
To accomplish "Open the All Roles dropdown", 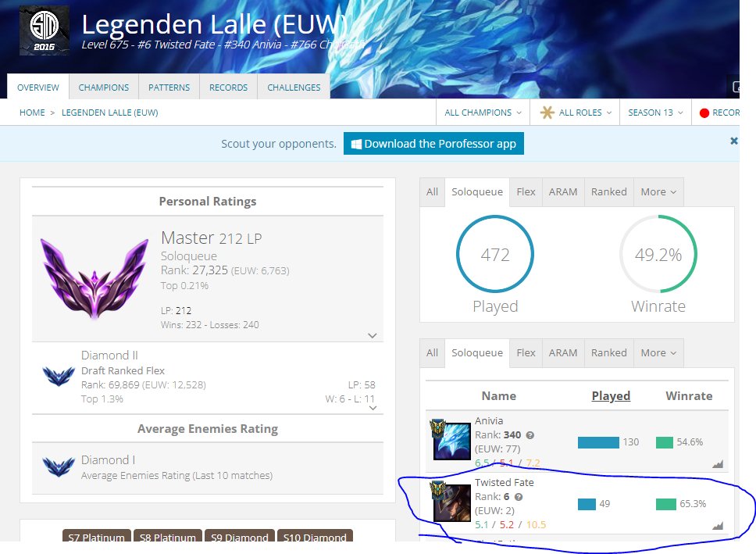I will click(575, 113).
